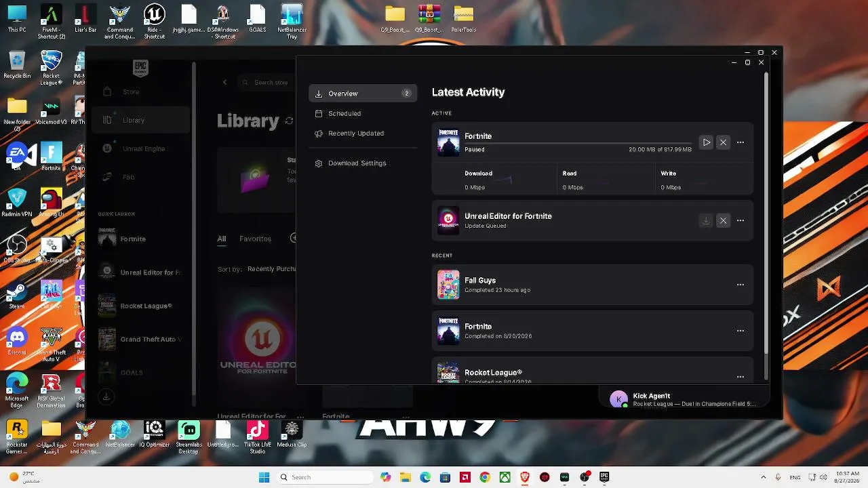Switch input language from ENG
868x488 pixels.
click(x=796, y=477)
